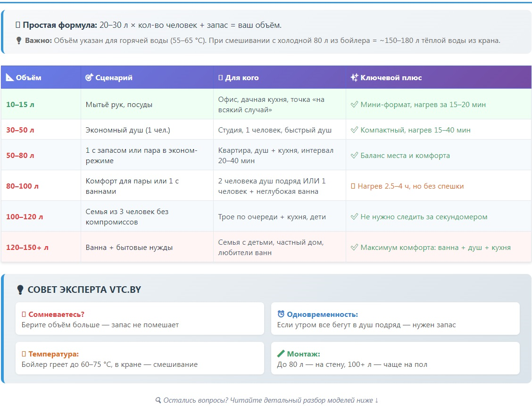The width and height of the screenshot is (532, 406).
Task: Click the Сомневаетесь? advice card
Action: point(140,319)
